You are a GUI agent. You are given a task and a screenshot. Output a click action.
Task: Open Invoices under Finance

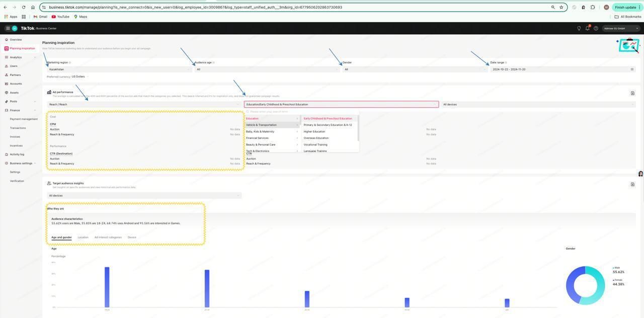(15, 137)
